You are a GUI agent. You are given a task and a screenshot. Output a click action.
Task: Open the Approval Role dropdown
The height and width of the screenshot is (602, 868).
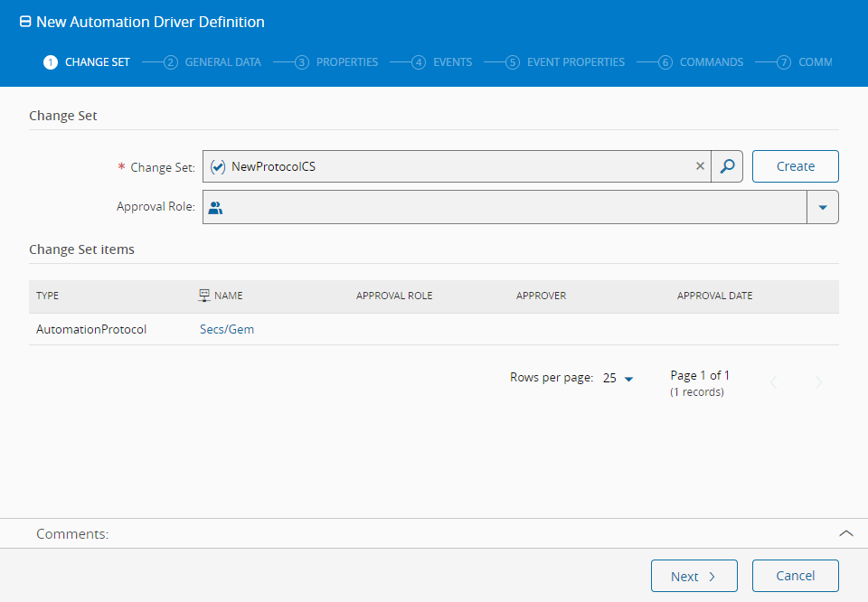(x=822, y=207)
